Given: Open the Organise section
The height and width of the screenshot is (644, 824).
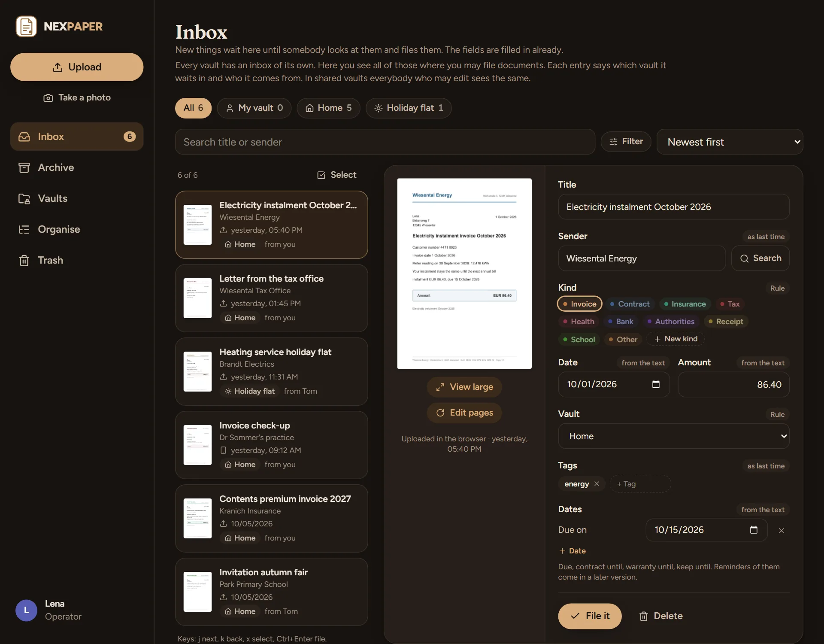Looking at the screenshot, I should pyautogui.click(x=77, y=229).
